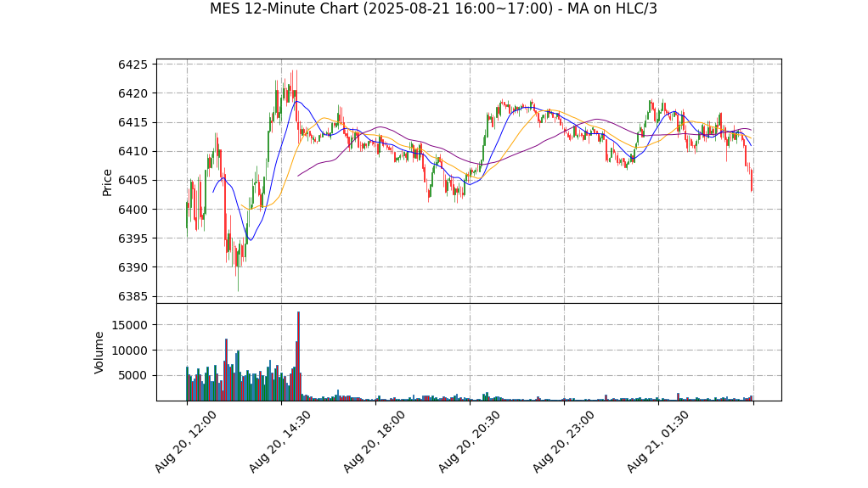
Task: Click the lowest candlestick wick near 6386
Action: [x=238, y=267]
